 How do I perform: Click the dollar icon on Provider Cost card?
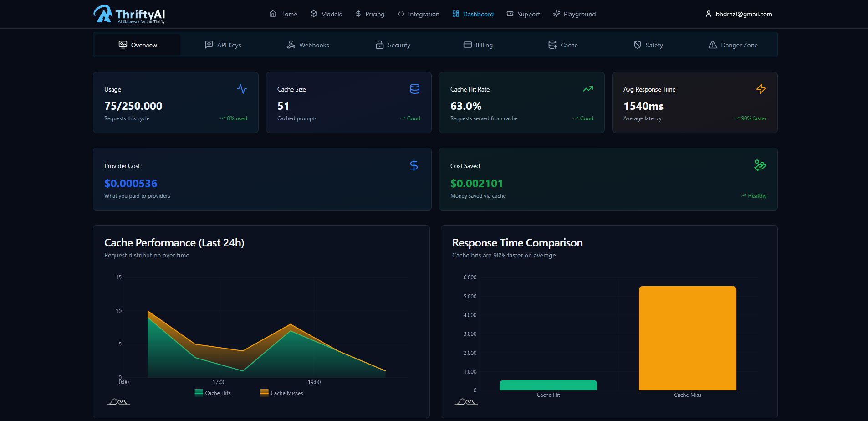[414, 165]
